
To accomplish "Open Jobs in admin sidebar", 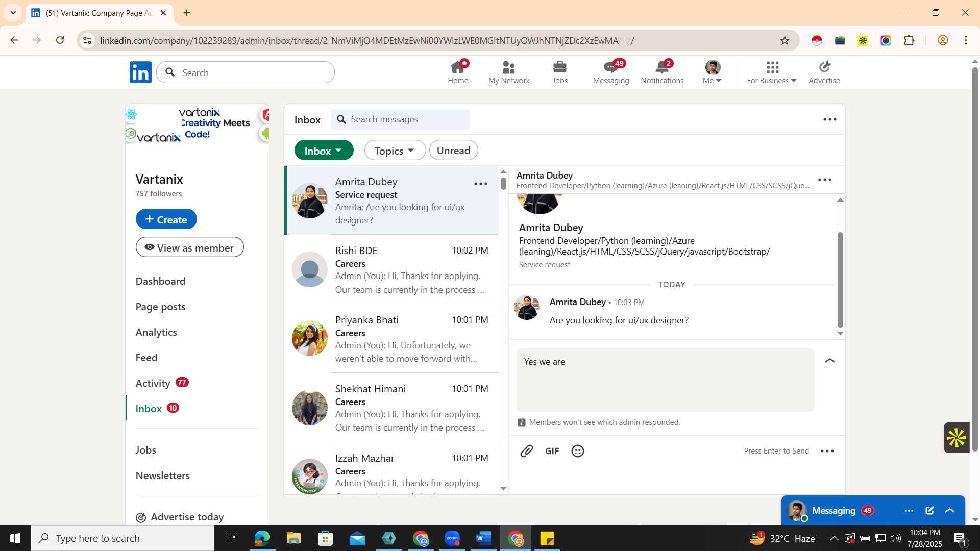I will click(146, 450).
